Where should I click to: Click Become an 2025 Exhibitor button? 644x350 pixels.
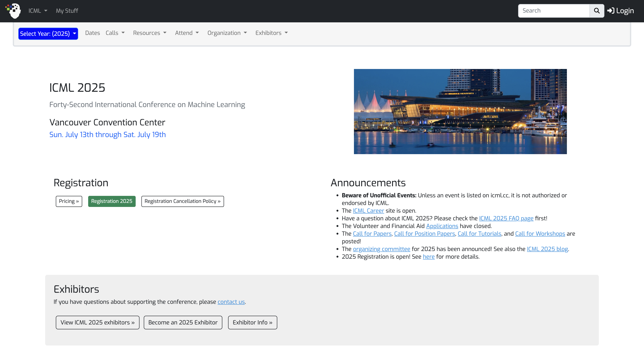183,323
